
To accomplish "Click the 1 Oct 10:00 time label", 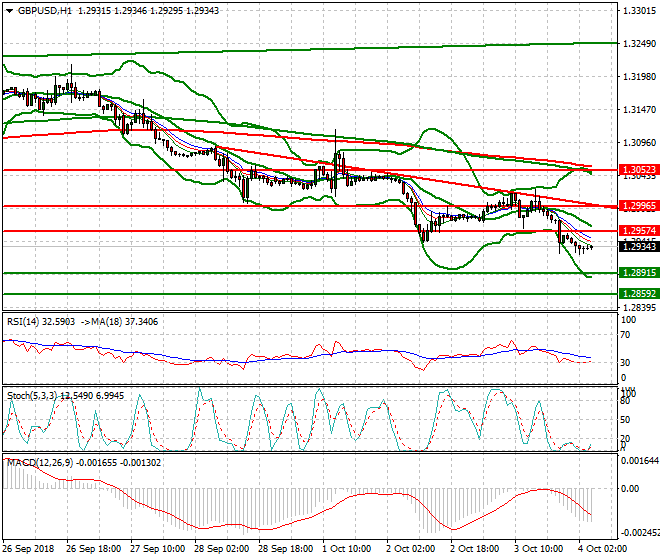I will (347, 549).
